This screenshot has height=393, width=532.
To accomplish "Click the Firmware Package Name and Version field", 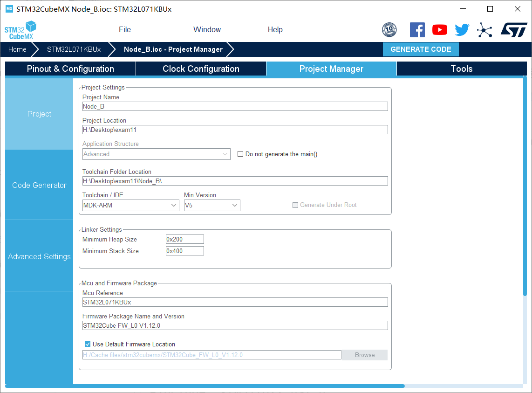I will click(x=235, y=325).
